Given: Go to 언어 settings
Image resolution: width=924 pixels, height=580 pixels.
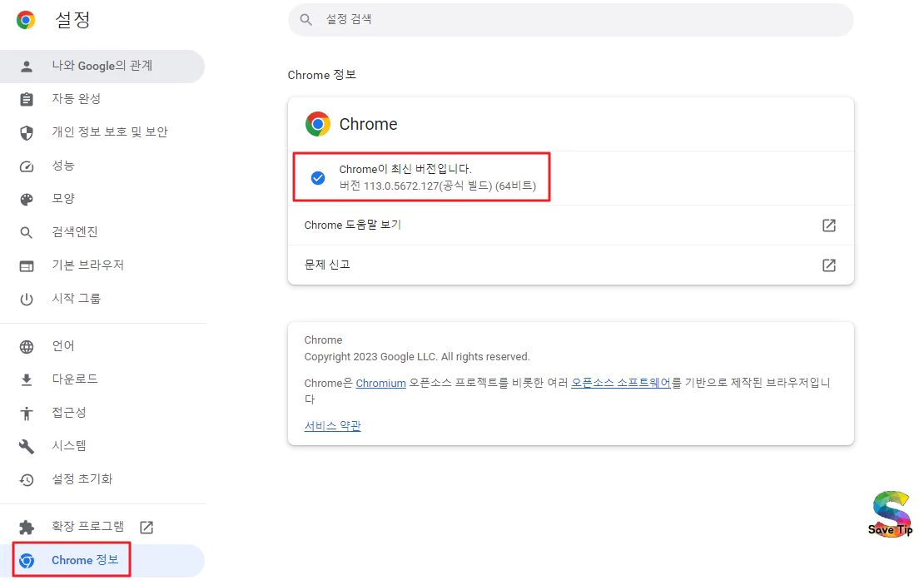Looking at the screenshot, I should (x=102, y=346).
